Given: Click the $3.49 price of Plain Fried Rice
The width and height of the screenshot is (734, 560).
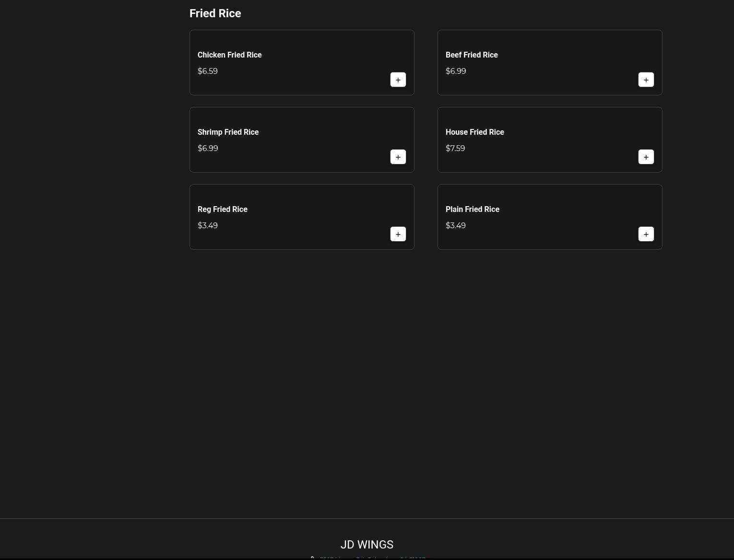Looking at the screenshot, I should pyautogui.click(x=456, y=225).
